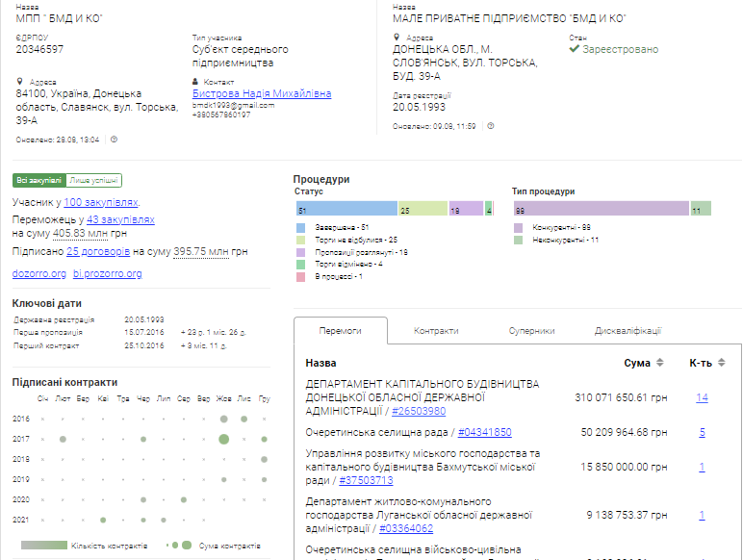Click the largest 2017 October contract dot
743x560 pixels.
coord(223,439)
